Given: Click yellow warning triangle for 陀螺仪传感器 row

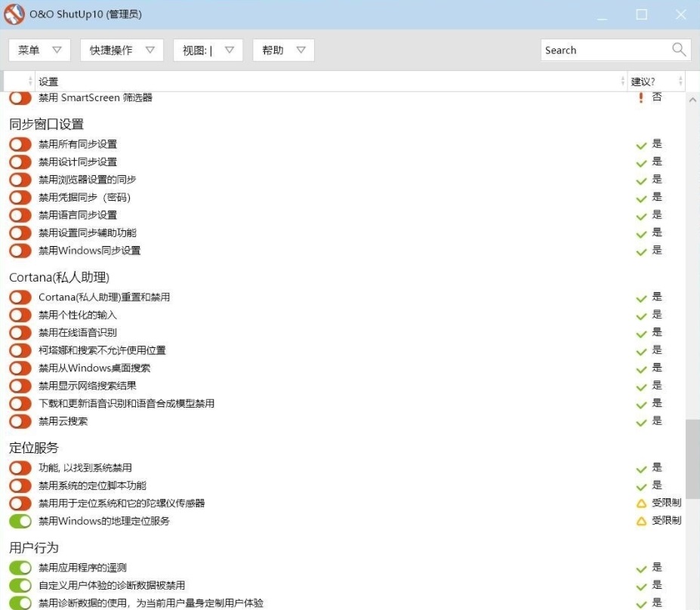Looking at the screenshot, I should 641,504.
